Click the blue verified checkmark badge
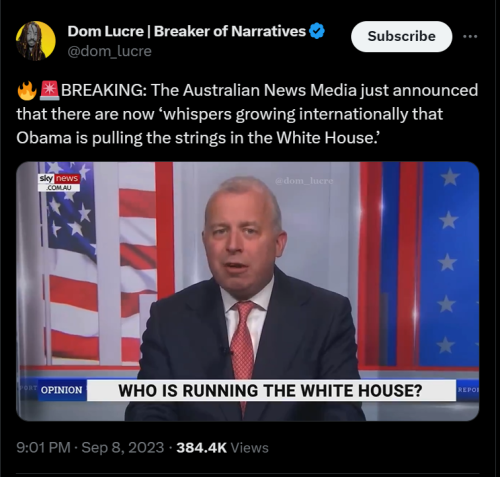Image resolution: width=500 pixels, height=477 pixels. 317,31
